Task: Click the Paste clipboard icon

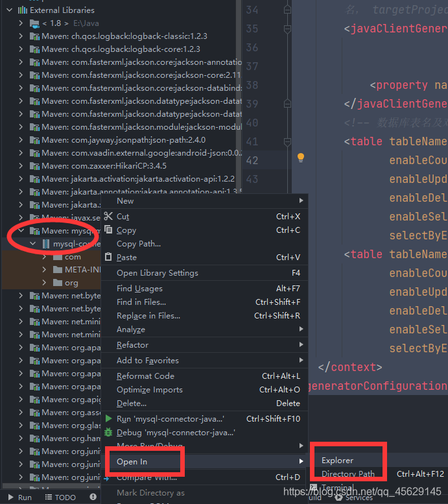Action: [x=108, y=257]
